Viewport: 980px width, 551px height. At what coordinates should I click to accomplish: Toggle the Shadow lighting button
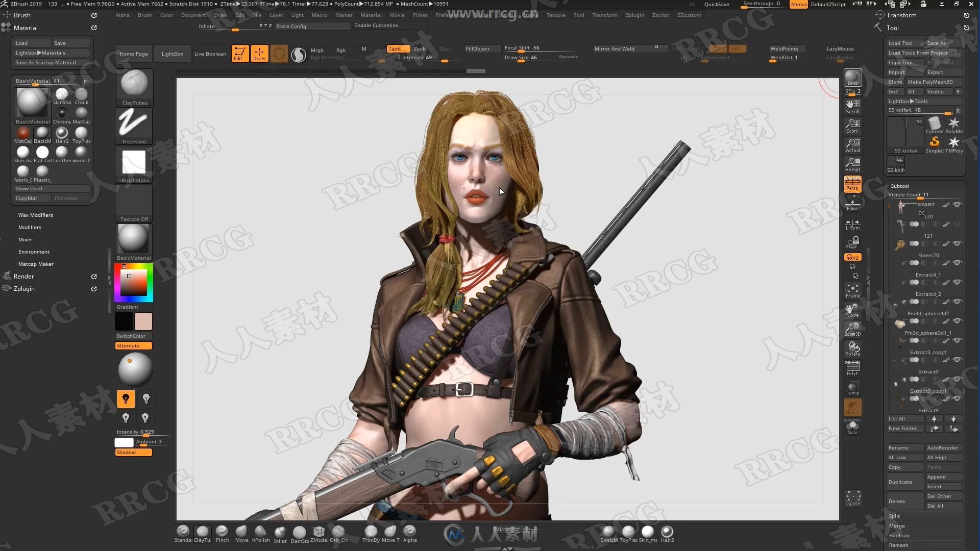(x=134, y=452)
